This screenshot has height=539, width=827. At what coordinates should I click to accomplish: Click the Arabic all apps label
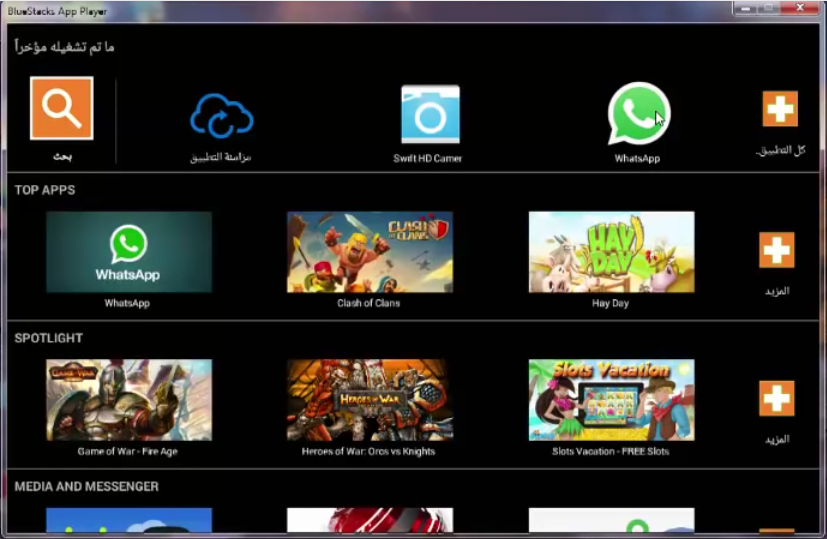[781, 151]
